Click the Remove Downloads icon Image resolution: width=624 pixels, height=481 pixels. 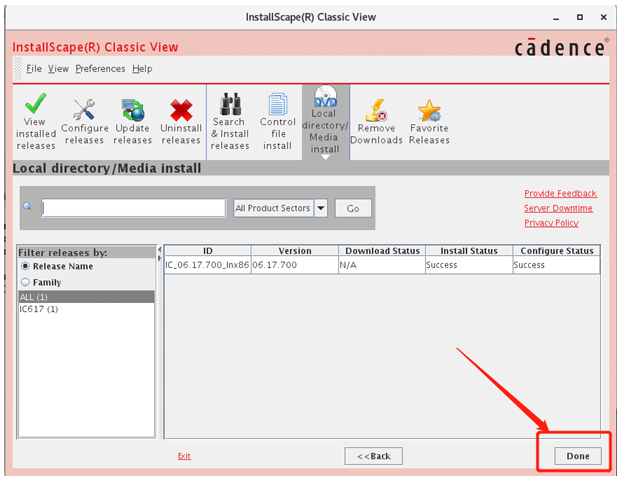click(x=376, y=119)
